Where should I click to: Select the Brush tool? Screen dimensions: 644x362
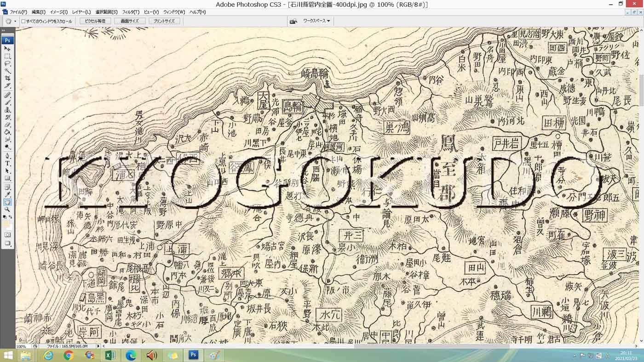tap(7, 102)
